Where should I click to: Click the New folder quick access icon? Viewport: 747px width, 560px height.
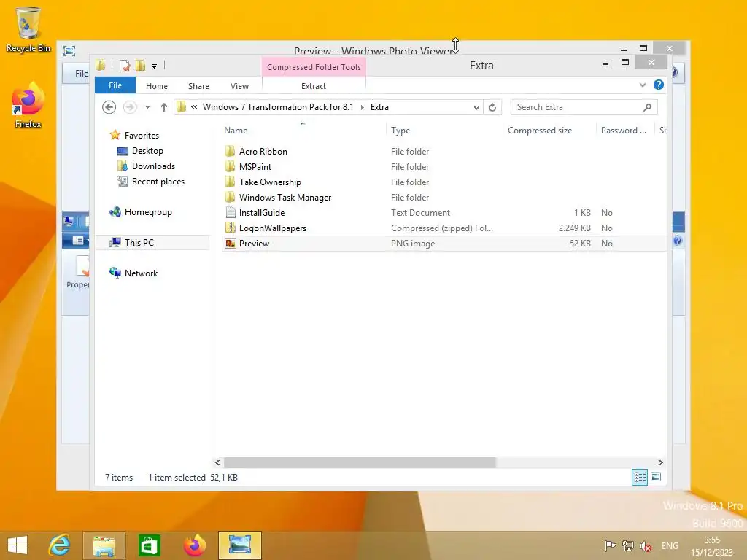[140, 66]
